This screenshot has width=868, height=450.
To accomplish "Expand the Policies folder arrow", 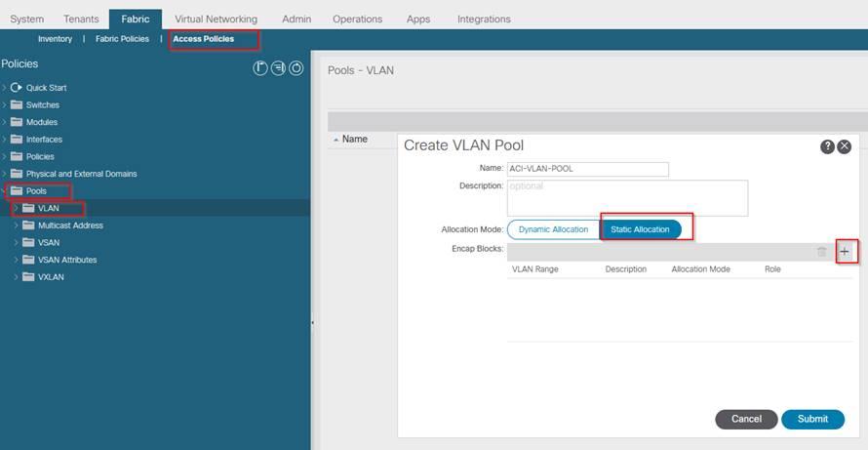I will [5, 156].
